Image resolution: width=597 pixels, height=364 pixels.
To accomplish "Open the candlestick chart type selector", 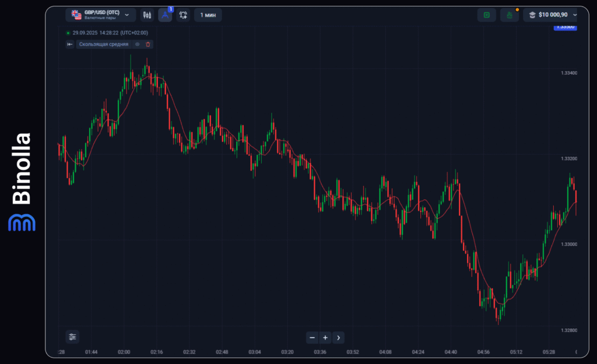I will click(x=147, y=15).
